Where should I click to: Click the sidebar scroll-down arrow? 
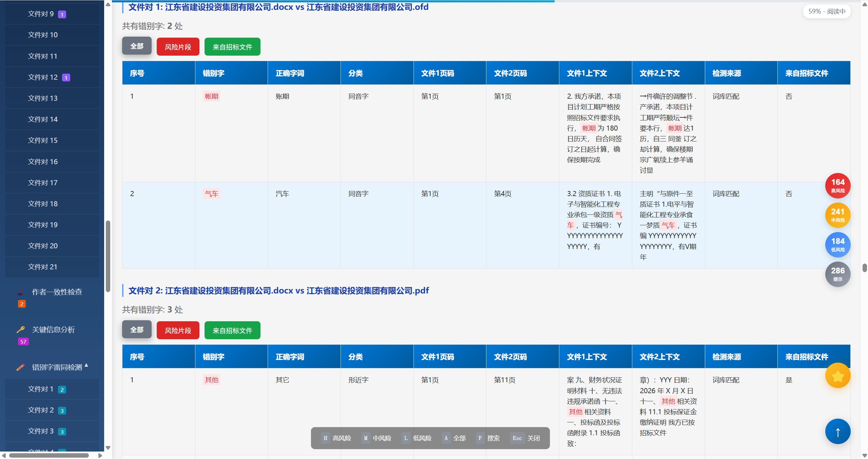point(108,448)
